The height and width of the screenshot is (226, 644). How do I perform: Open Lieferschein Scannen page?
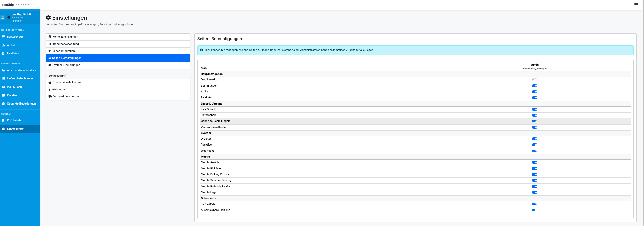click(x=20, y=78)
